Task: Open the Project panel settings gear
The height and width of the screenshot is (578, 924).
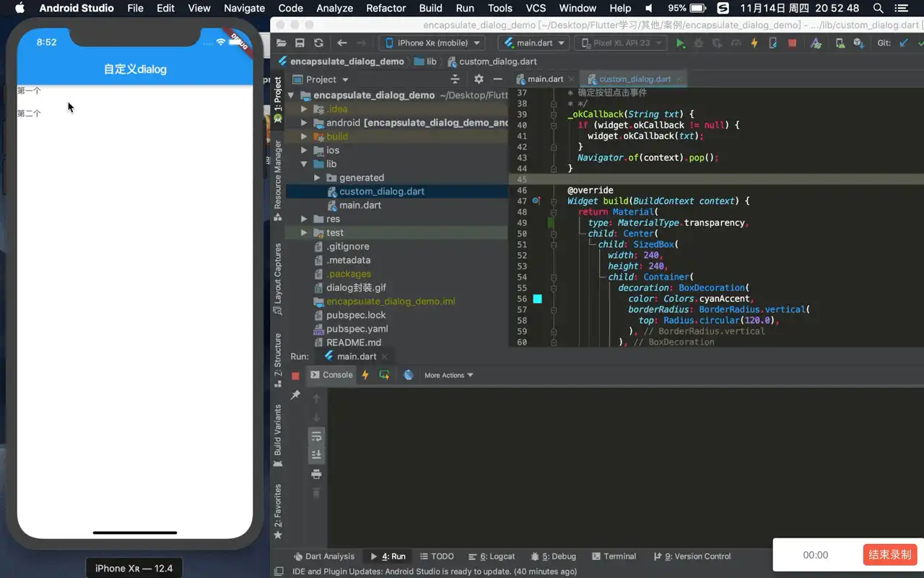Action: click(479, 79)
